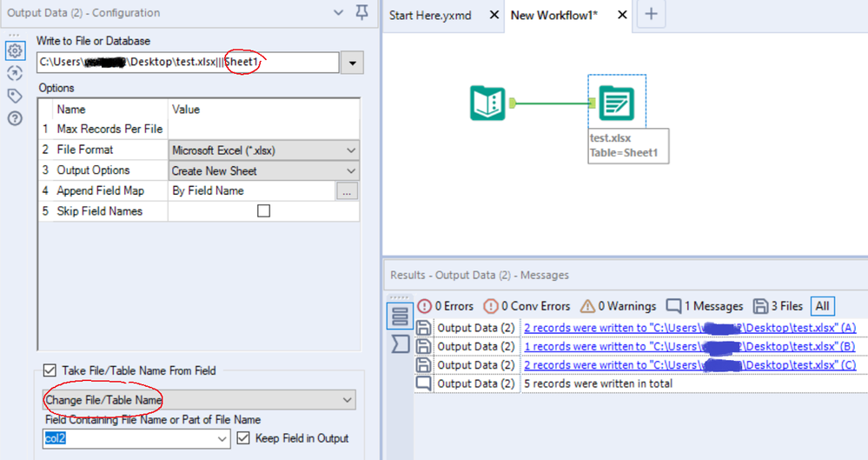Click the 5 records were written in total message
The image size is (868, 460).
click(x=599, y=383)
